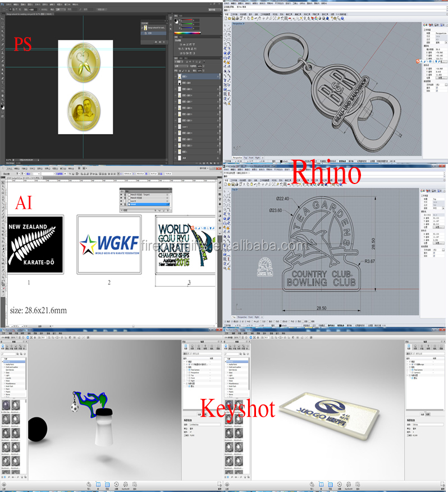The height and width of the screenshot is (492, 448).
Task: Switch to the Front viewport tab in the bottle opener Rhino window
Action: [x=250, y=158]
